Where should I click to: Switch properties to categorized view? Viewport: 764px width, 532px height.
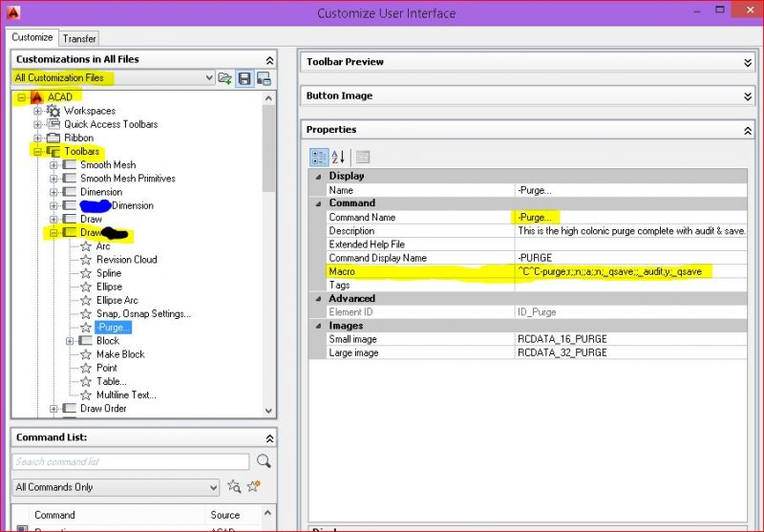[x=319, y=157]
